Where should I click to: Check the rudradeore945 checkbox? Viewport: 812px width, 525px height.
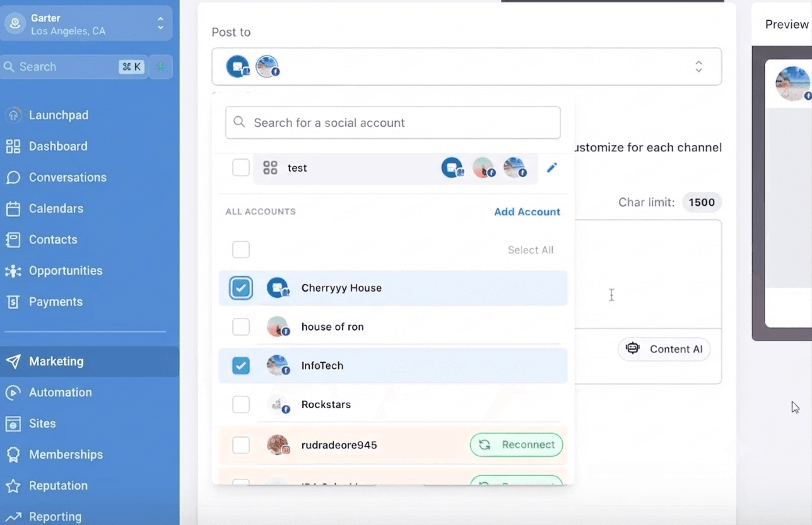(x=241, y=445)
